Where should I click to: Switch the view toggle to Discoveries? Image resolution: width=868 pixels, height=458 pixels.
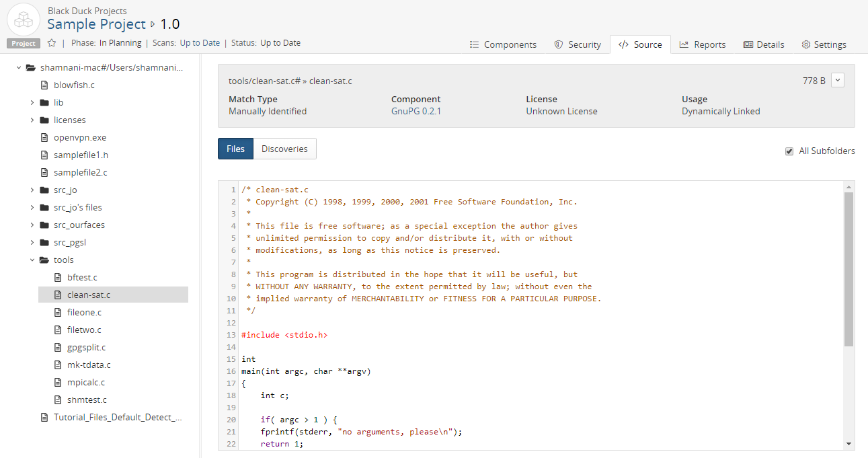click(284, 149)
